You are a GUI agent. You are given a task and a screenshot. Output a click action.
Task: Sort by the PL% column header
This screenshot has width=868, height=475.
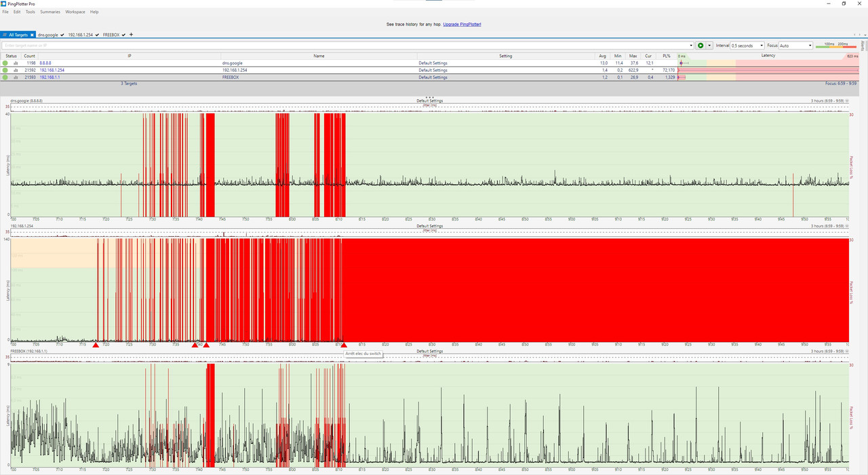coord(667,56)
